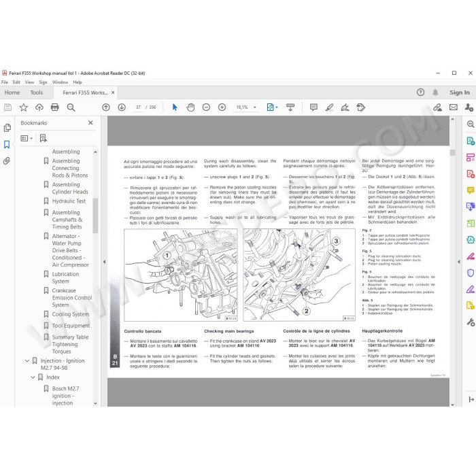
Task: Select the highlight text pen tool
Action: coord(329,107)
